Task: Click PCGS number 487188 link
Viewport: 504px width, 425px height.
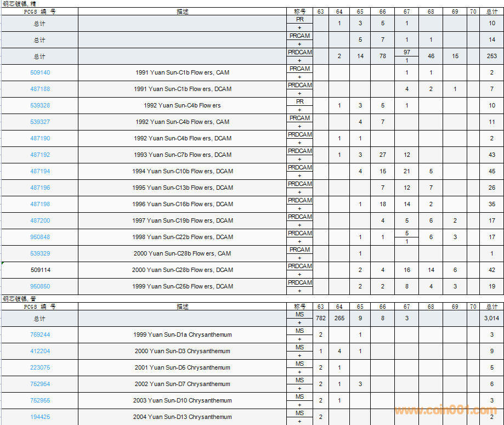Action: click(x=39, y=89)
